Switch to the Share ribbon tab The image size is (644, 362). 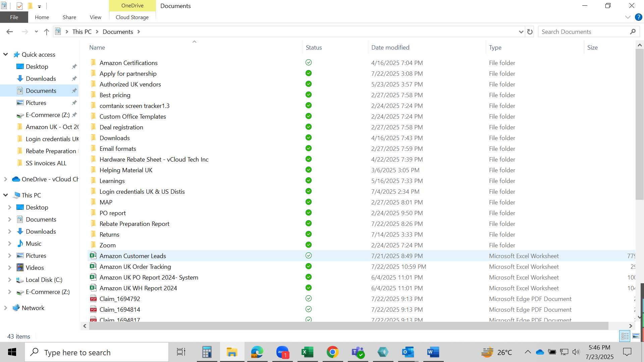(69, 17)
